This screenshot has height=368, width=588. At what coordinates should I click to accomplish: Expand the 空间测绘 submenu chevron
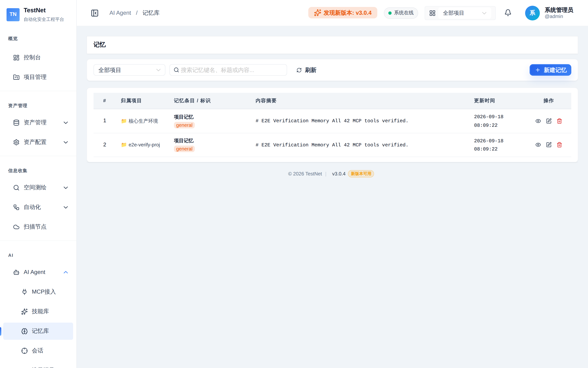click(66, 188)
